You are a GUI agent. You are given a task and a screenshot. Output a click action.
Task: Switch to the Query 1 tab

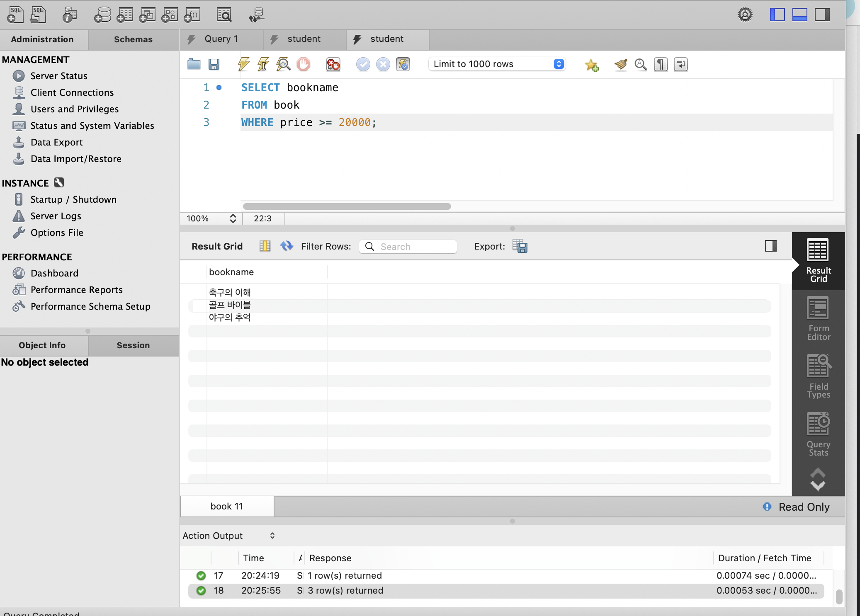(x=221, y=39)
